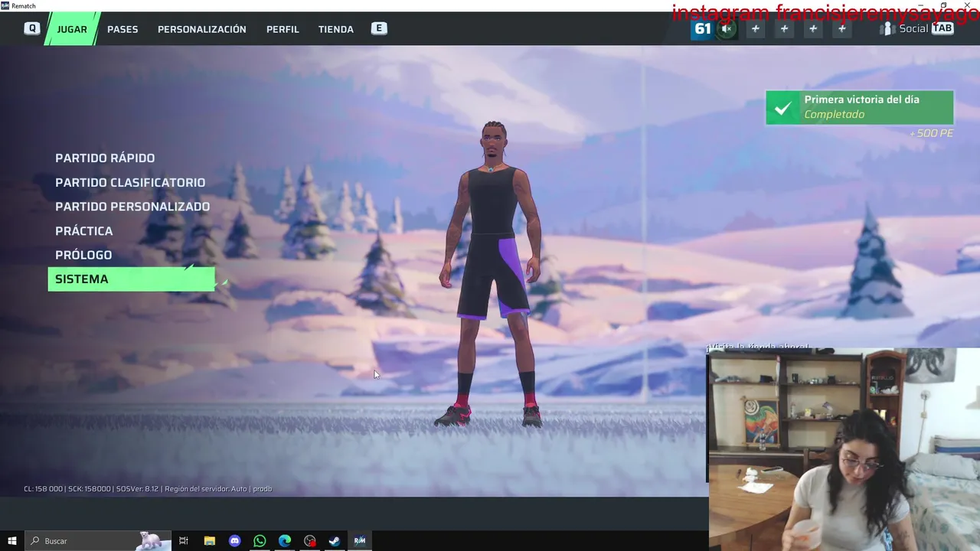Select PARTIDO RÁPIDO
The width and height of the screenshot is (980, 551).
105,158
